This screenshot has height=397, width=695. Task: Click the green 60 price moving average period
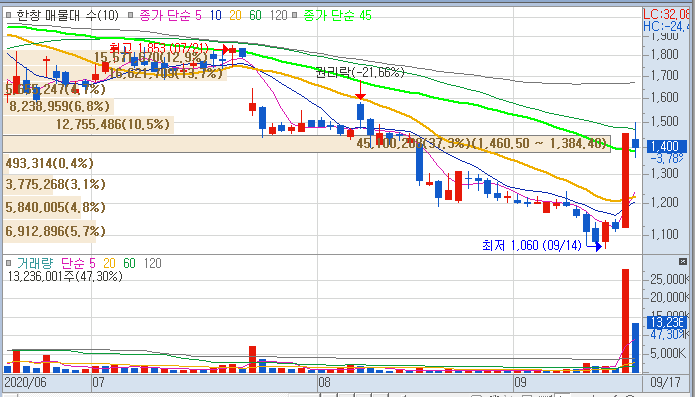255,16
